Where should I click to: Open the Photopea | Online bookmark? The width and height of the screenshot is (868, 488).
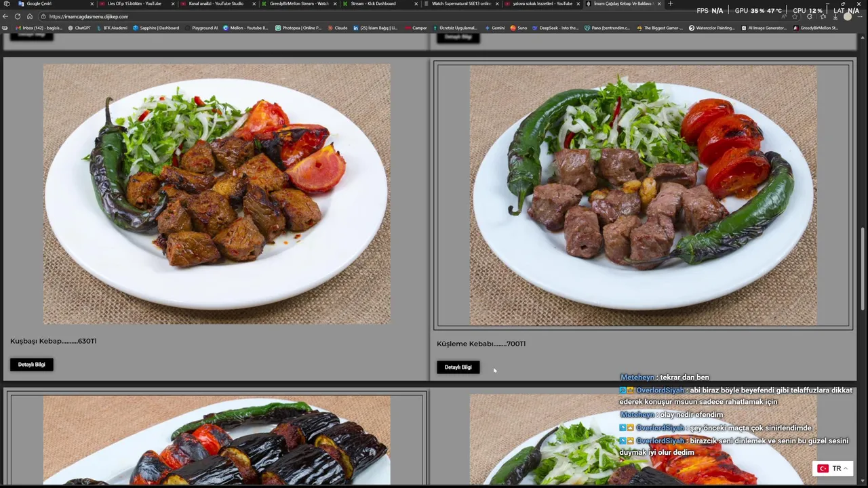[x=298, y=28]
